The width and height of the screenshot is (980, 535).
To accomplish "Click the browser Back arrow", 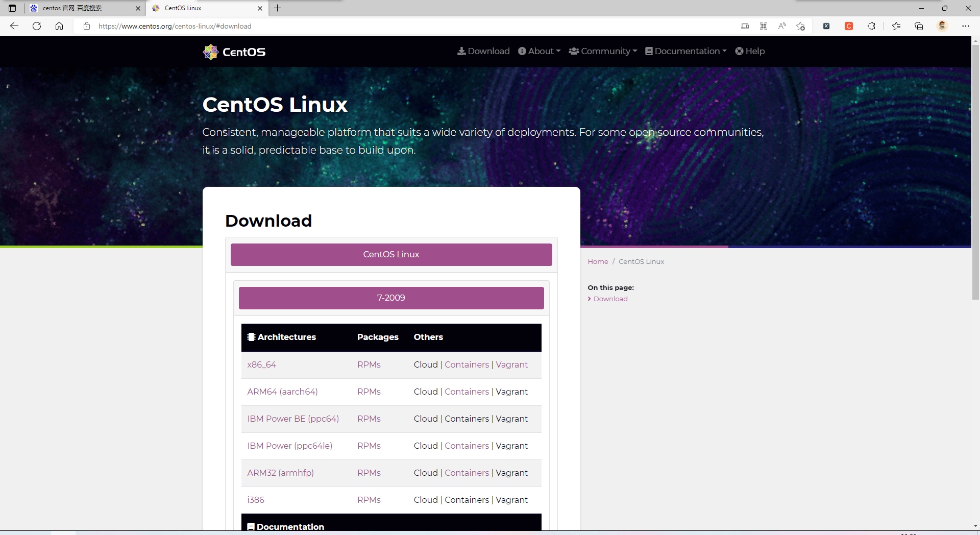I will tap(14, 26).
